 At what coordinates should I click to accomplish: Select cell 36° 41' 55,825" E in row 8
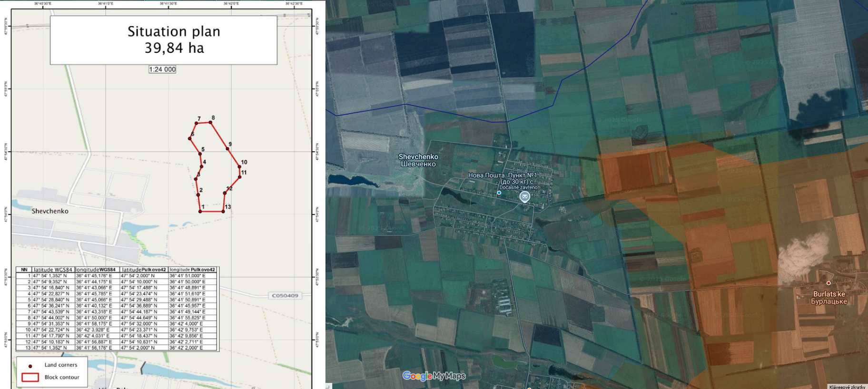(192, 318)
